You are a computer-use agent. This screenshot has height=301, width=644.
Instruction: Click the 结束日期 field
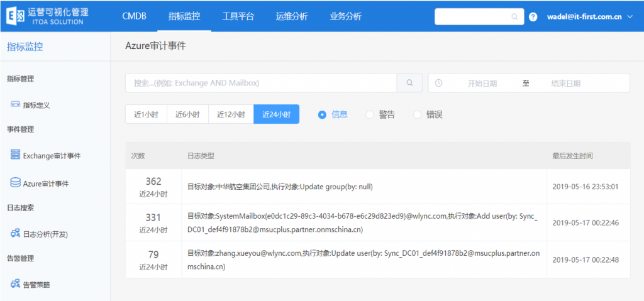click(x=565, y=84)
